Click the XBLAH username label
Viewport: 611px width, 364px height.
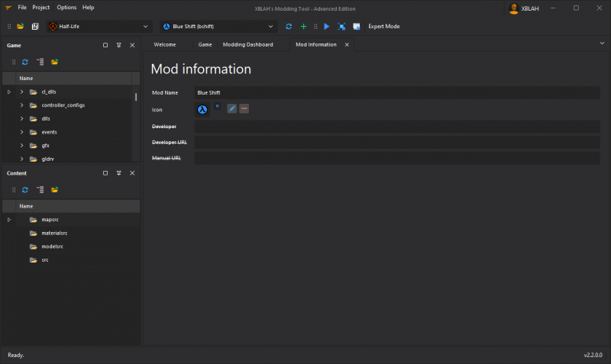click(530, 8)
